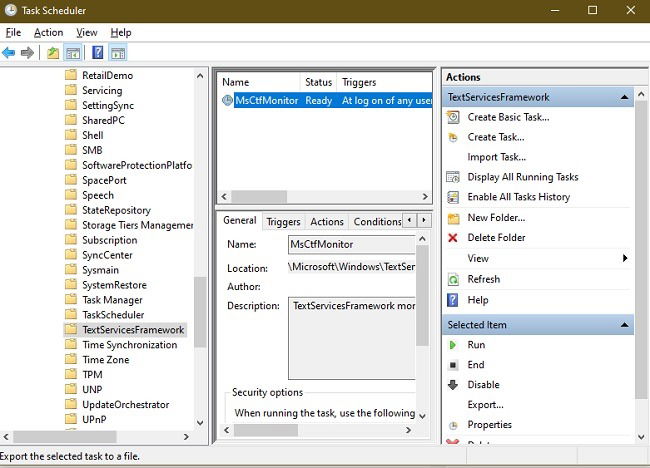
Task: Click the tree pane scroll down arrow
Action: pyautogui.click(x=200, y=423)
